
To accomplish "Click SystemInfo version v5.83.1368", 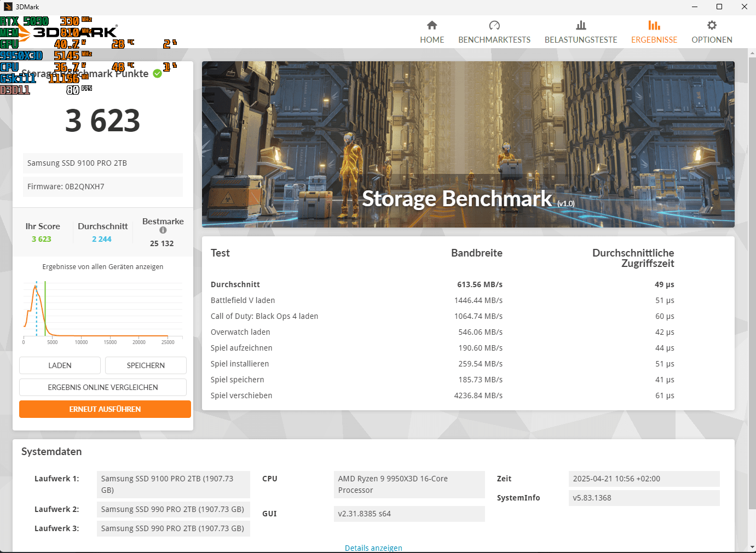I will (x=644, y=498).
